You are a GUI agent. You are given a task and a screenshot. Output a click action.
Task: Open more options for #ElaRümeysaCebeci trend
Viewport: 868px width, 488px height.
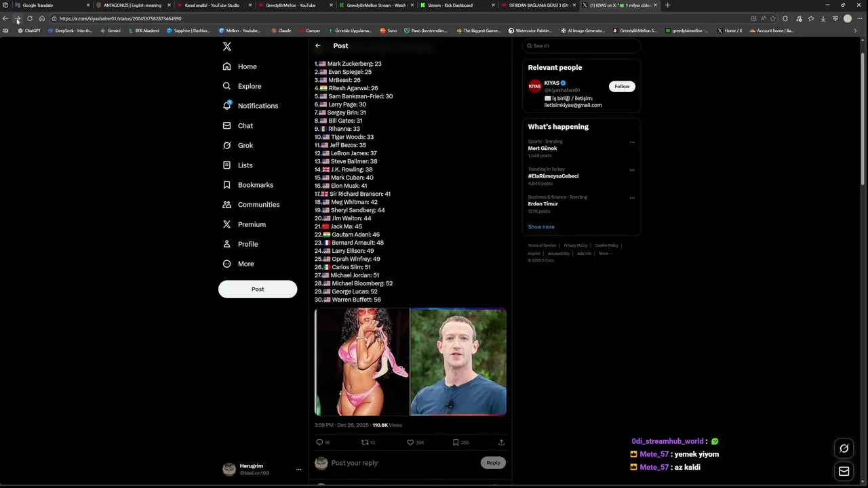click(632, 170)
